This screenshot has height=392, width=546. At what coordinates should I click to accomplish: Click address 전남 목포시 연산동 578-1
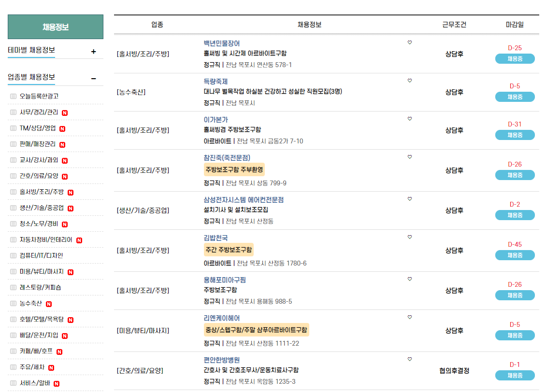tap(259, 65)
